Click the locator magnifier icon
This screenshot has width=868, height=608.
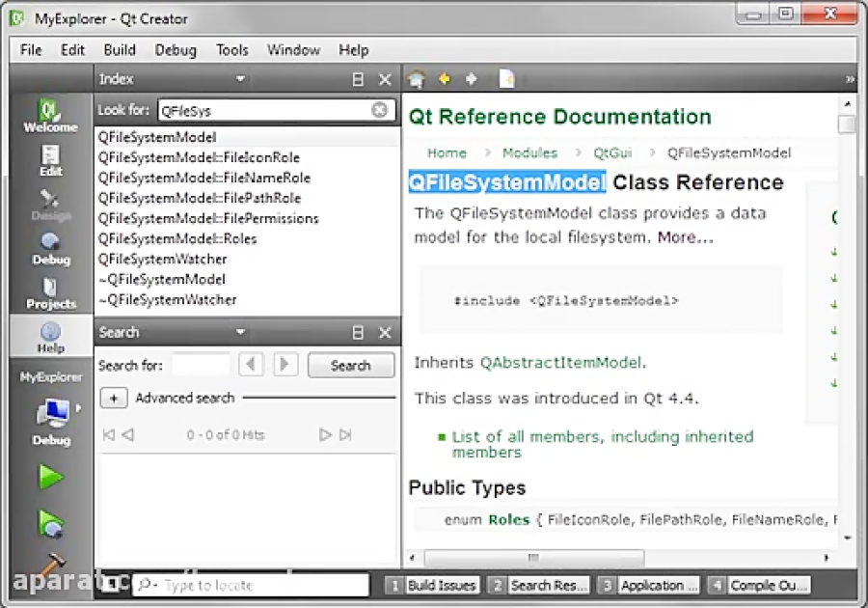pos(148,585)
